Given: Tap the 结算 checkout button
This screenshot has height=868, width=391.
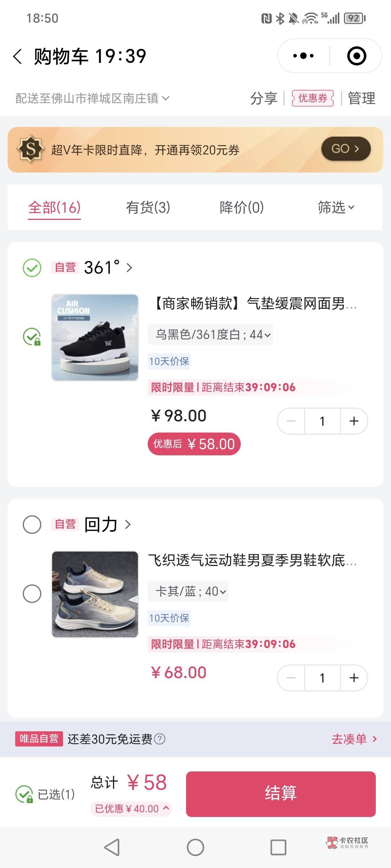Looking at the screenshot, I should pos(281,794).
